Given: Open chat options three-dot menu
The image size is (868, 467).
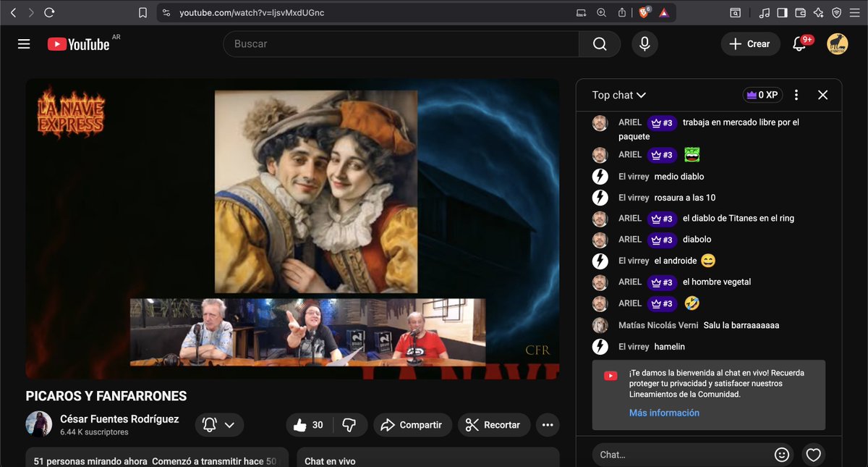Looking at the screenshot, I should (796, 95).
